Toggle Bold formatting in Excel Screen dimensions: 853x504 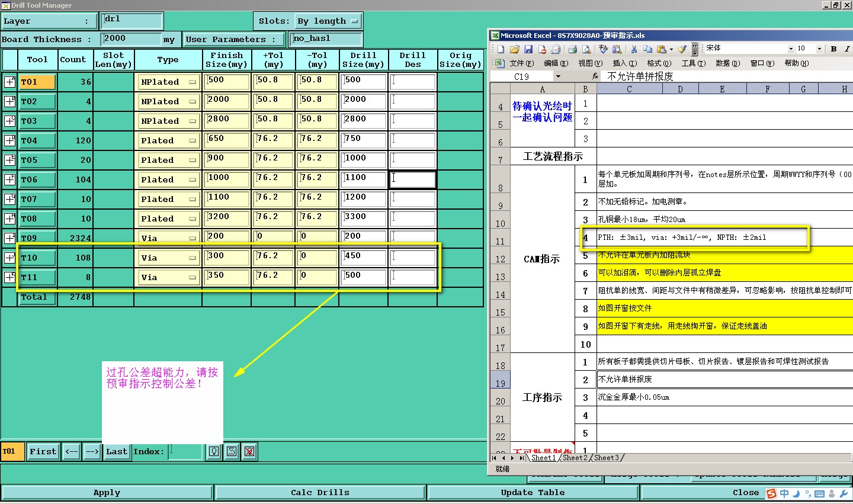833,49
